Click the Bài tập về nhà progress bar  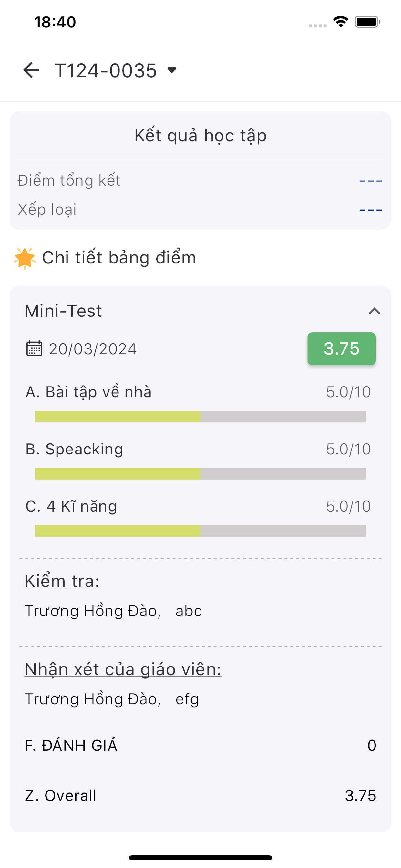(200, 417)
